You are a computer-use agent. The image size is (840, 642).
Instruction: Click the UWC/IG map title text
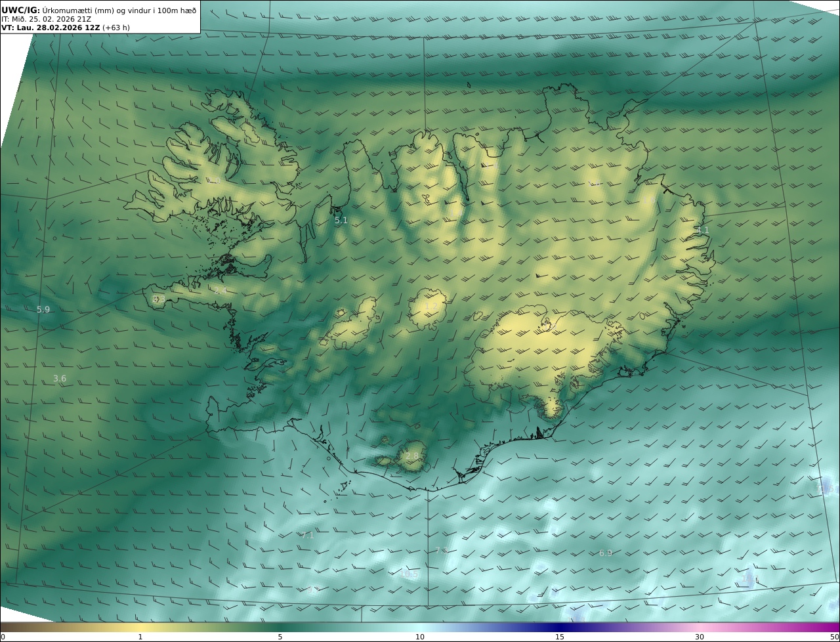[20, 10]
